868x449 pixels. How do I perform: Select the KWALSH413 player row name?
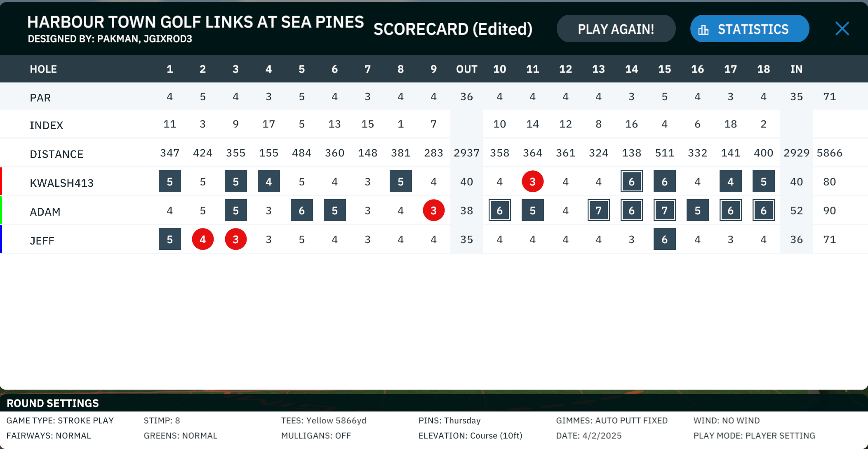[x=62, y=183]
